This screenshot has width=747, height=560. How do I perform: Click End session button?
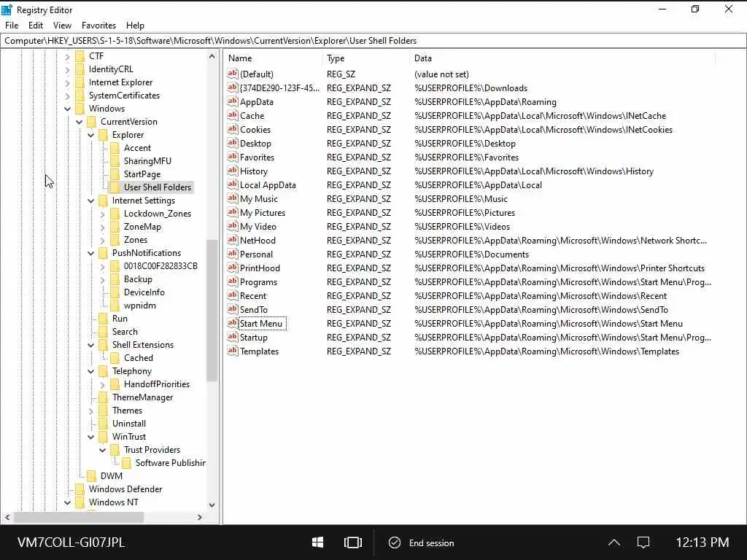coord(421,542)
